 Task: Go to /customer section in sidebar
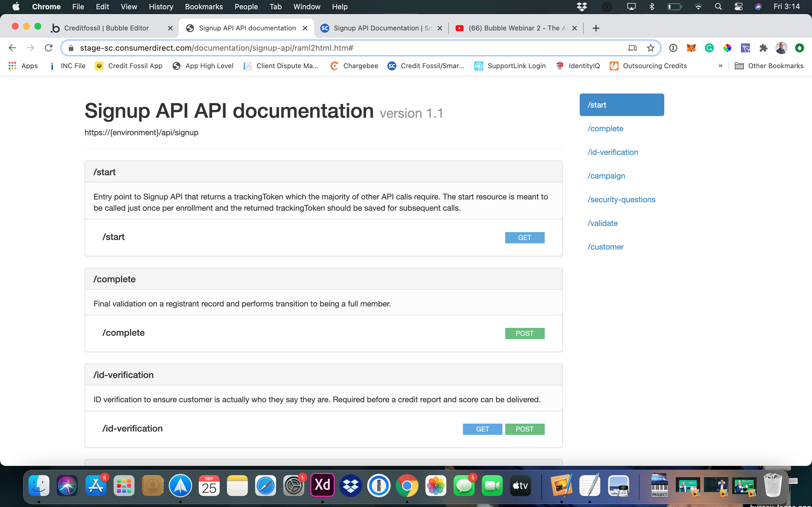[x=605, y=247]
